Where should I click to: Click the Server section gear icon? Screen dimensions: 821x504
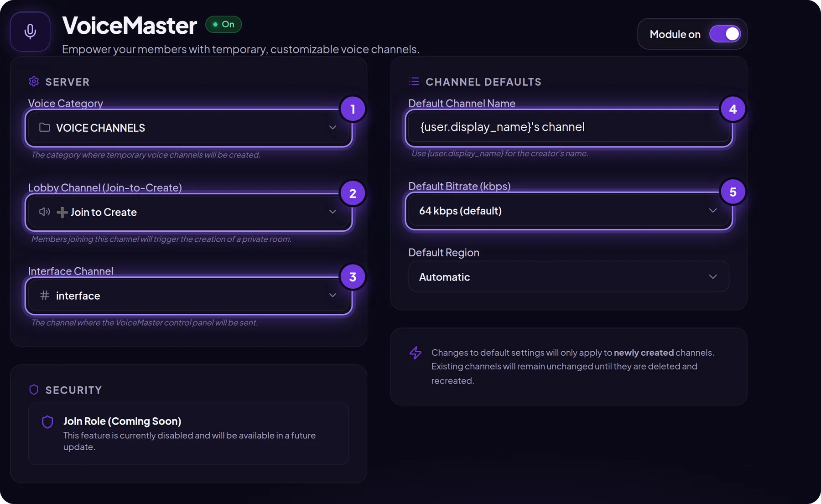pyautogui.click(x=34, y=82)
